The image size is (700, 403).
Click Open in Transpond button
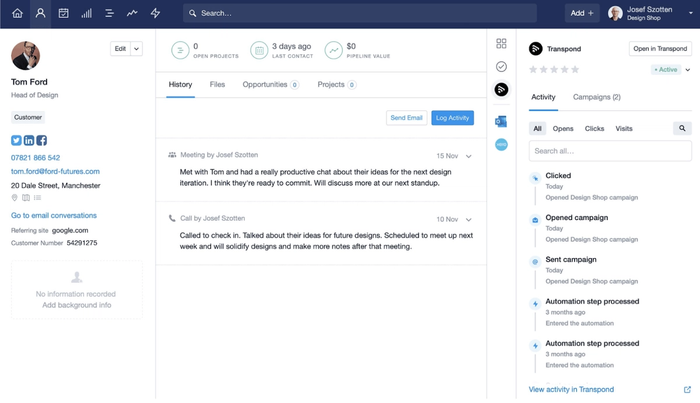click(x=660, y=49)
